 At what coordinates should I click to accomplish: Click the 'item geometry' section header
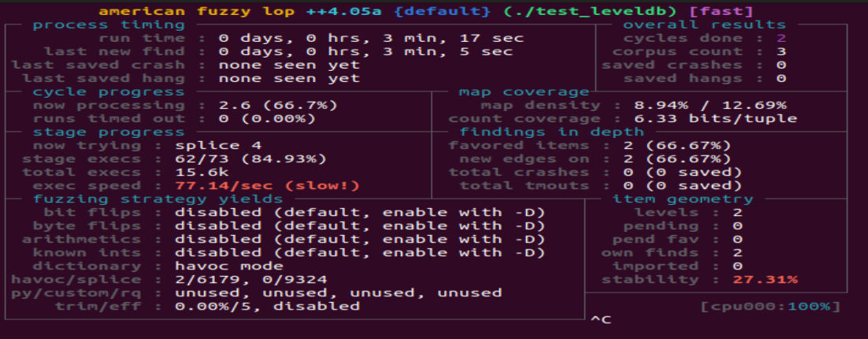[x=683, y=199]
